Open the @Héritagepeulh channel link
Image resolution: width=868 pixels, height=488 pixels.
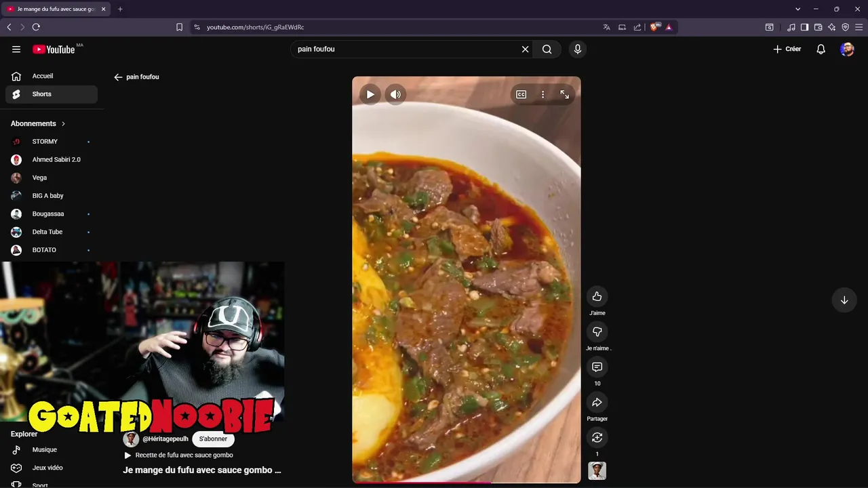click(x=165, y=439)
